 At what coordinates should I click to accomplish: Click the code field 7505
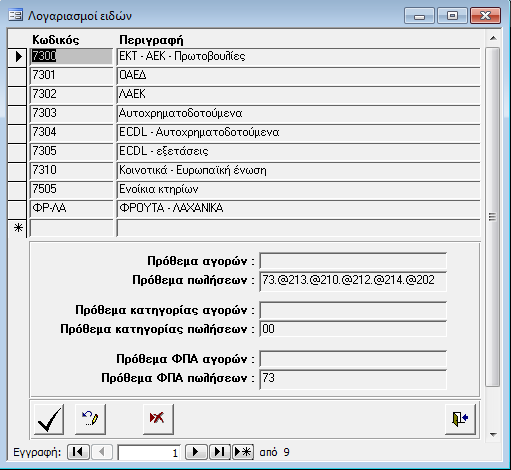point(71,190)
